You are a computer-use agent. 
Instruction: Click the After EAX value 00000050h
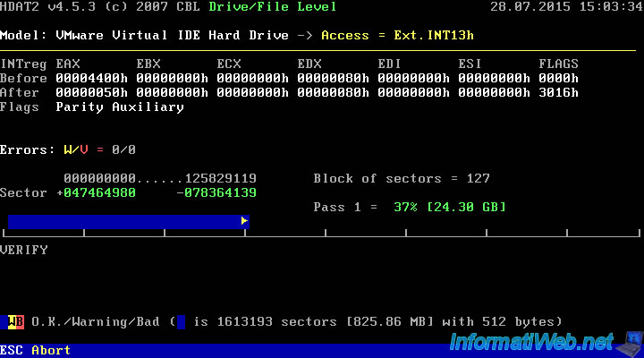92,92
